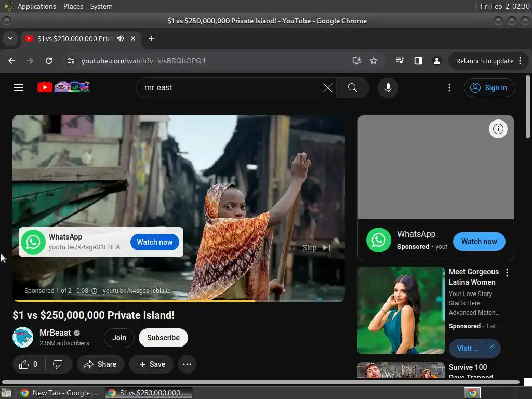Close the YouTube tab
This screenshot has height=399, width=532.
coord(133,38)
